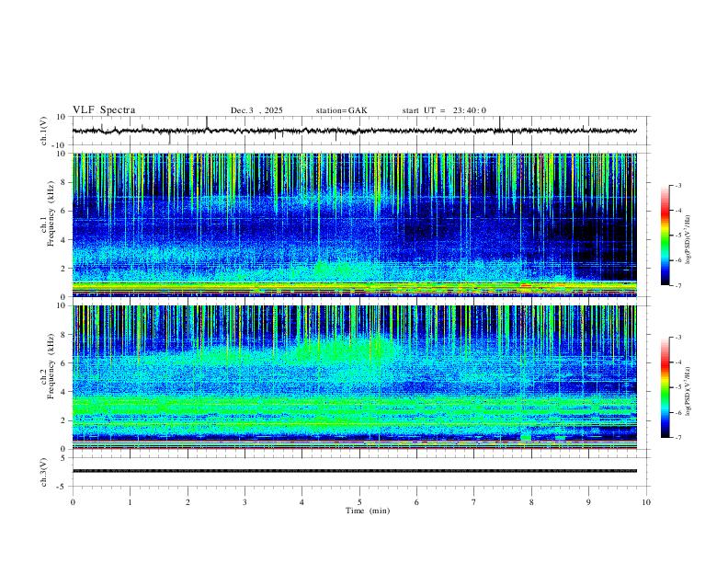The image size is (728, 563).
Task: Click "-4" label on ch.2 color bar
Action: pos(678,362)
